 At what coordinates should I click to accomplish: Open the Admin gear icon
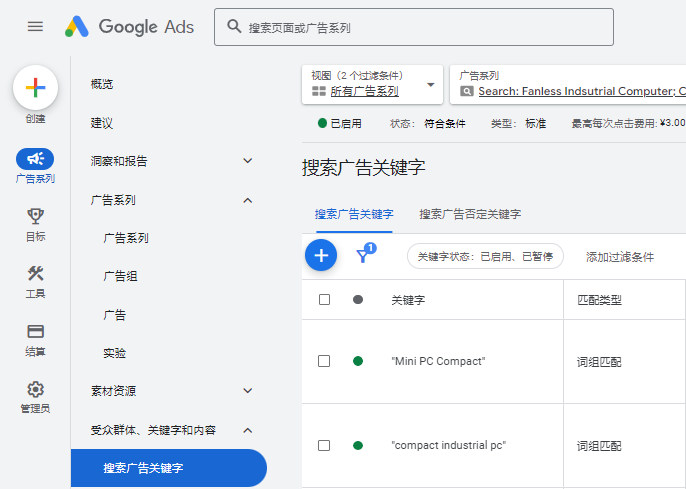[x=35, y=389]
